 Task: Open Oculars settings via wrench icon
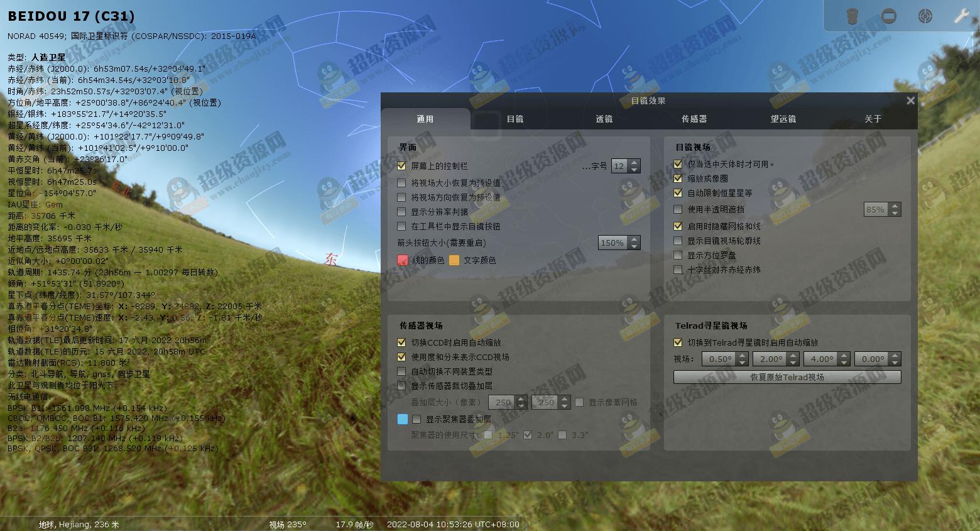point(961,16)
